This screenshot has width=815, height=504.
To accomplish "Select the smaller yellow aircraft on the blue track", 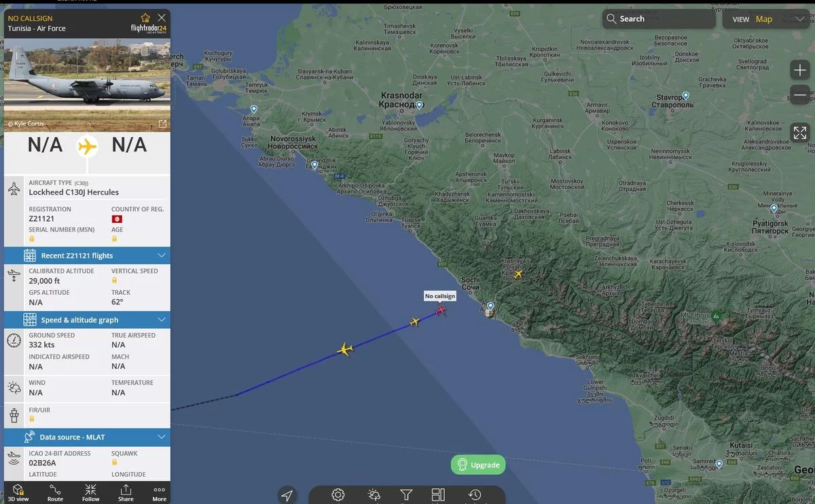I will [415, 321].
